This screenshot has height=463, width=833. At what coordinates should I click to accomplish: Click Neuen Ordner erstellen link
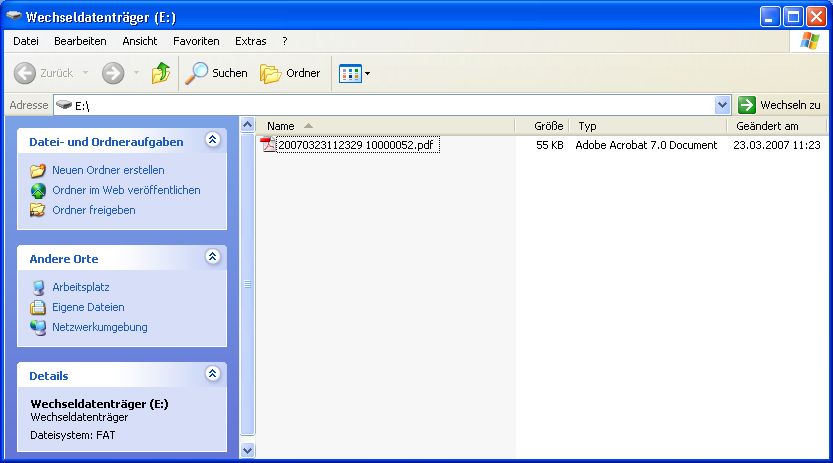108,170
